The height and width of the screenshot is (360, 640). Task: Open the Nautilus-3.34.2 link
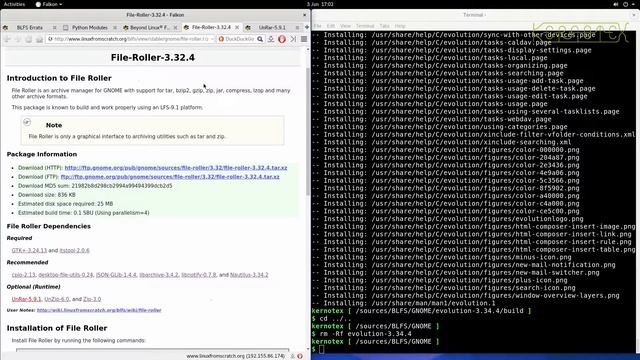pyautogui.click(x=249, y=275)
